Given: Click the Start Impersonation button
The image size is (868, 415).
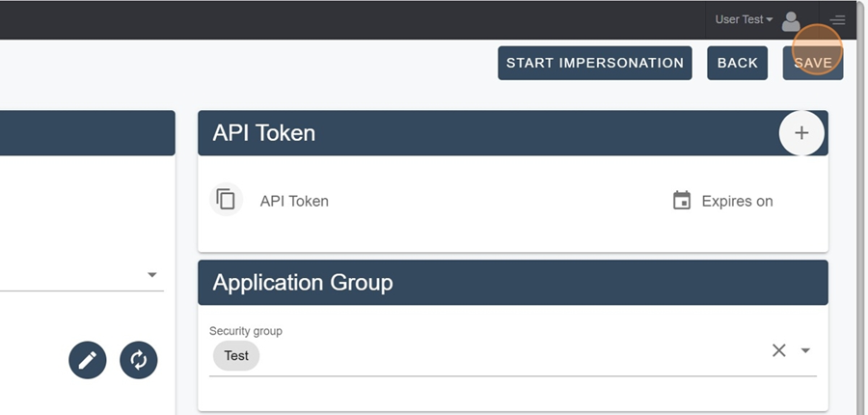Looking at the screenshot, I should [594, 63].
